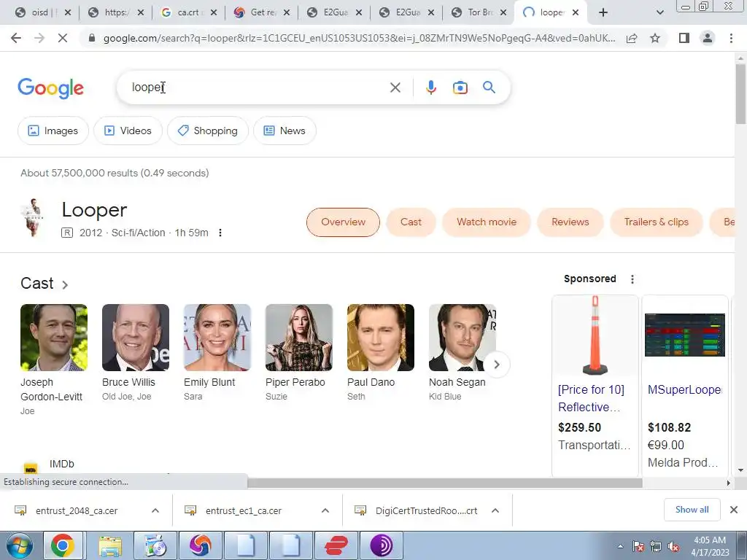
Task: Open the Chrome profile avatar
Action: pos(708,38)
